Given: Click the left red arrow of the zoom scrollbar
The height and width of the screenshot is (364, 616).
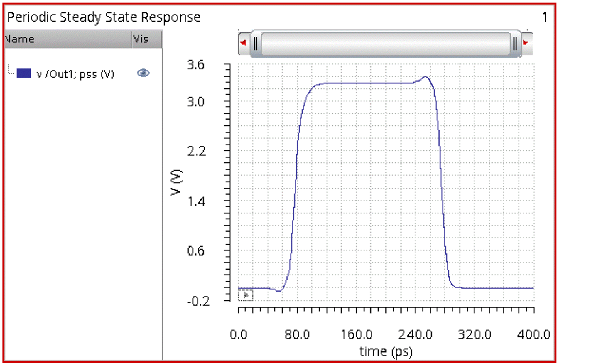Looking at the screenshot, I should click(243, 43).
